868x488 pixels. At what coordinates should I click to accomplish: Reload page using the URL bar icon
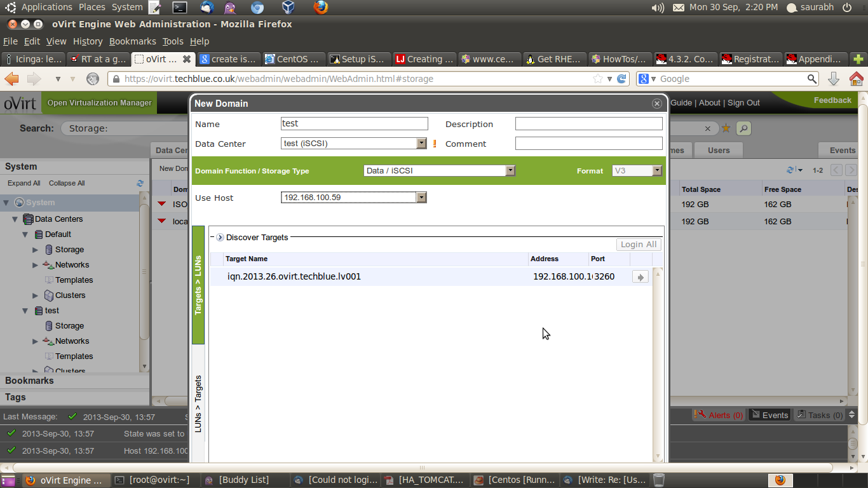click(622, 79)
